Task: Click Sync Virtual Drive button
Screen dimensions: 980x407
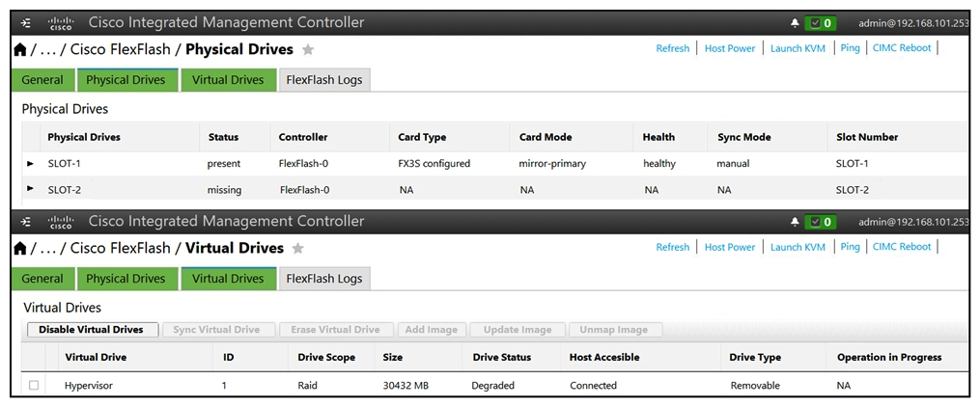Action: pos(218,330)
